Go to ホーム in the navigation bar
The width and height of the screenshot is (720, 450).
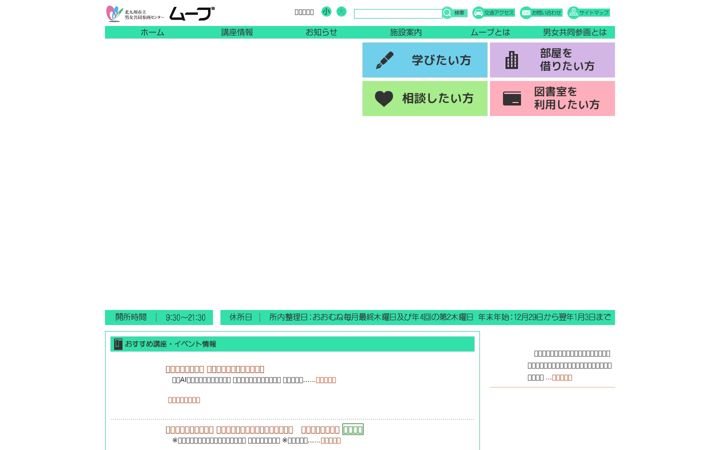(152, 32)
